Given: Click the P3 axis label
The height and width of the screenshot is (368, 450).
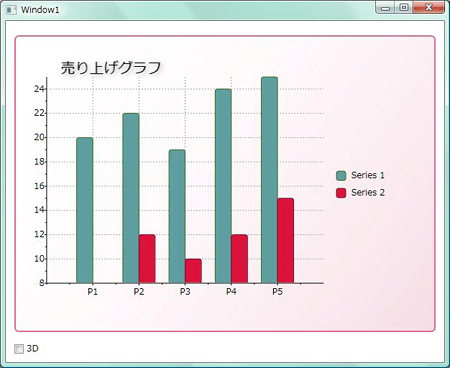Looking at the screenshot, I should pyautogui.click(x=185, y=292).
